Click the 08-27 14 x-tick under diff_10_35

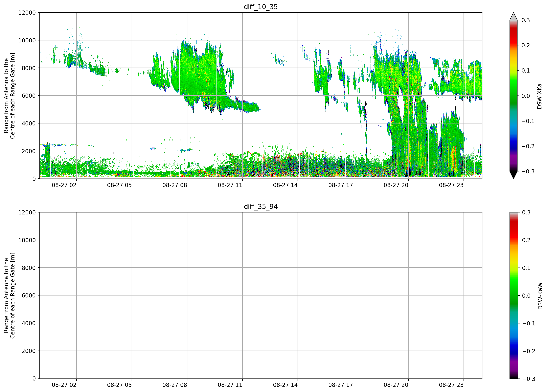pos(285,185)
